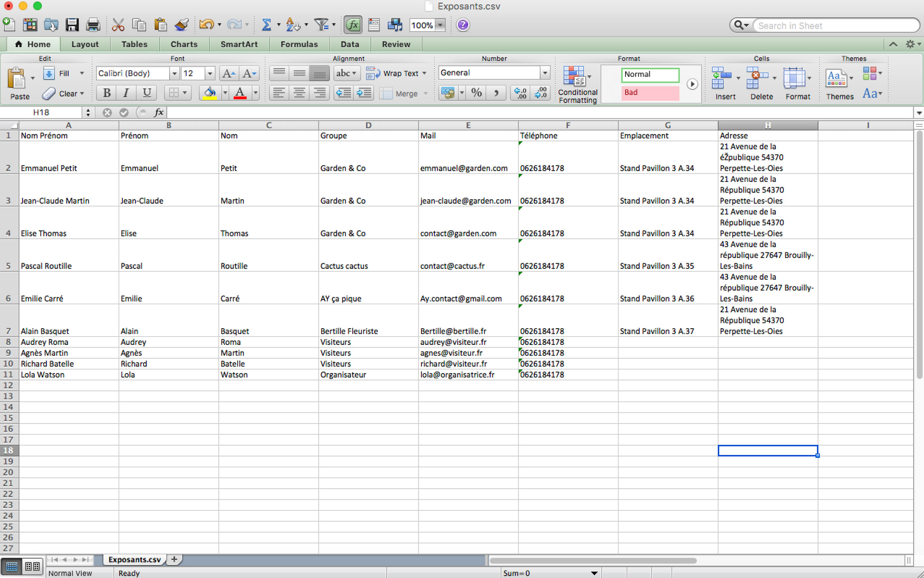Click the Insert cells icon

tap(721, 78)
